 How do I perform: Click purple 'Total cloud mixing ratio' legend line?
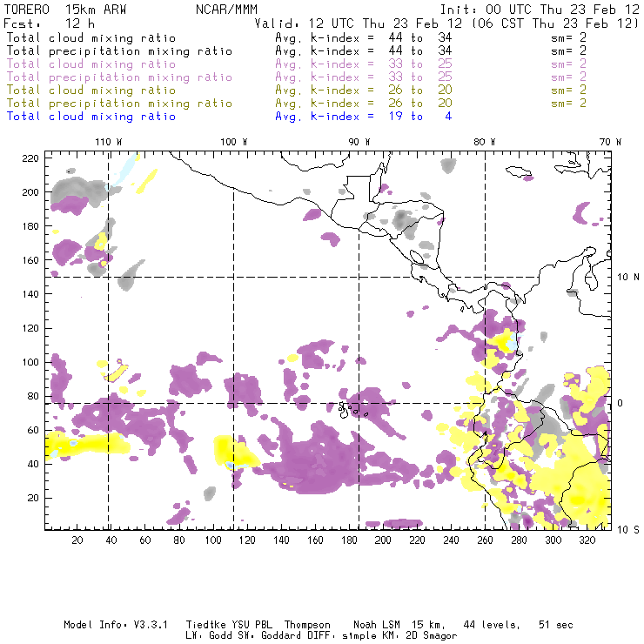(91, 64)
